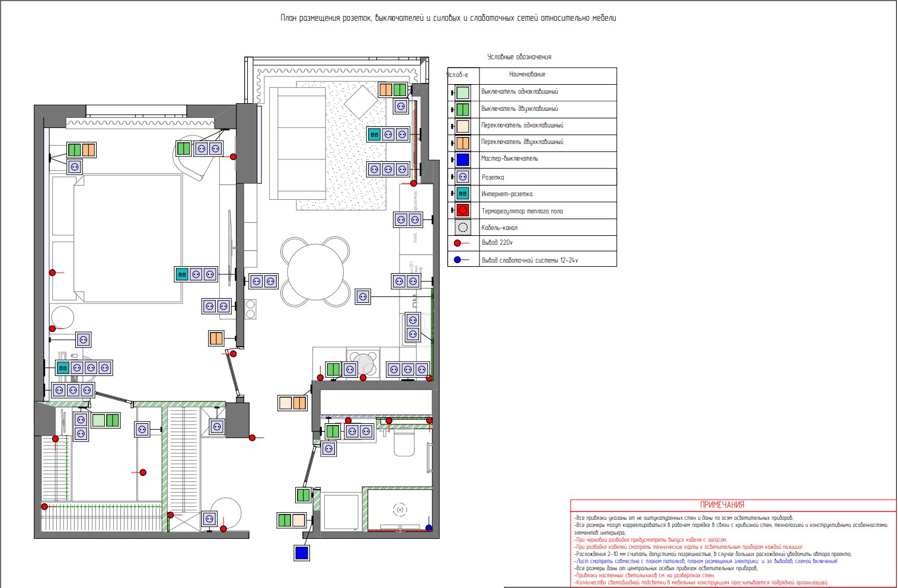Click the blue dot icon beside 'Вывод слаботочной системы 12-24v'
This screenshot has height=588, width=898.
pyautogui.click(x=458, y=260)
